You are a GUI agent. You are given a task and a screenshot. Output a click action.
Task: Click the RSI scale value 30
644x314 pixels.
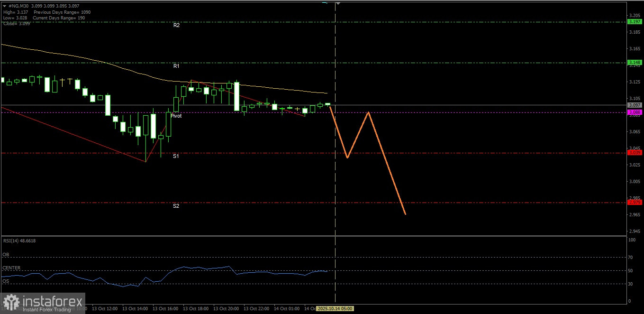click(x=630, y=284)
